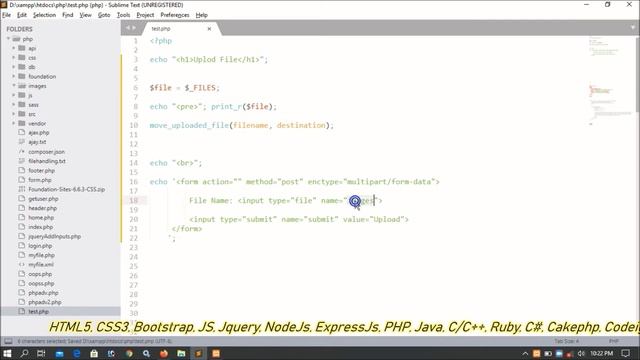Open Task View from taskbar

(41, 353)
